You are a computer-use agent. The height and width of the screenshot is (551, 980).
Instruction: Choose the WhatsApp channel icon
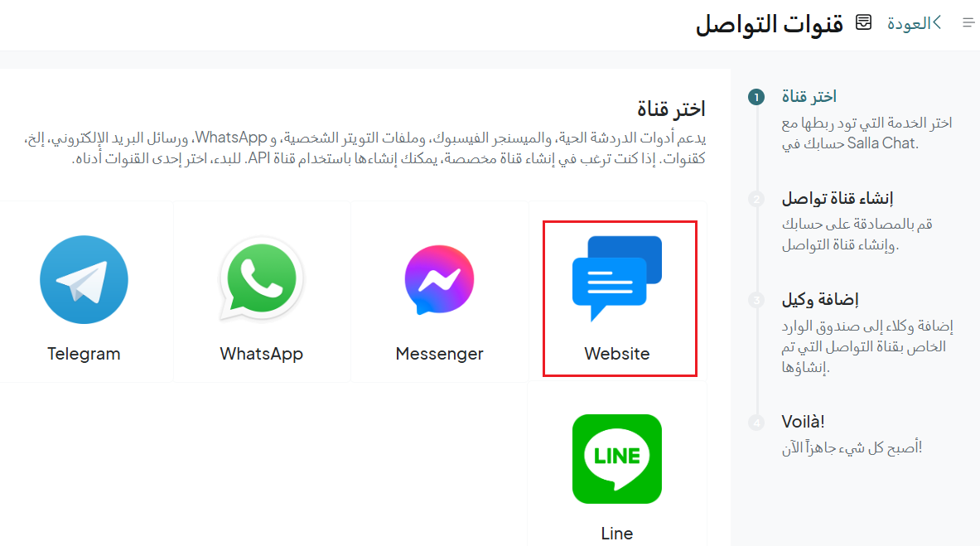(x=261, y=279)
